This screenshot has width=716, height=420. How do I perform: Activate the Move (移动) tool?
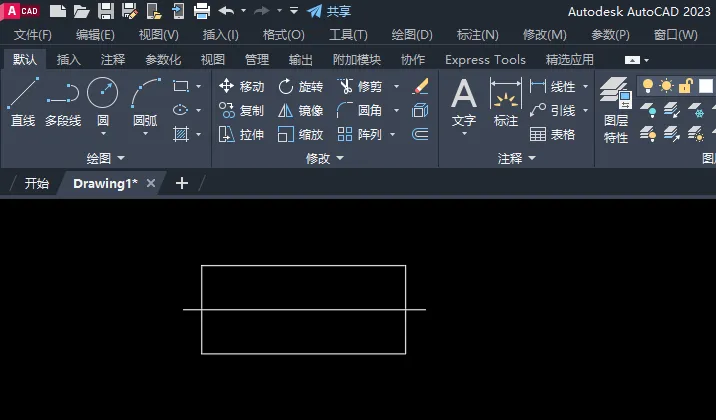coord(242,86)
